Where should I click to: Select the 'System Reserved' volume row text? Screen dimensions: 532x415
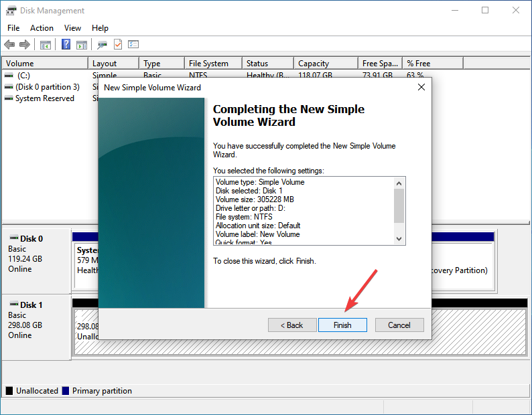(45, 98)
